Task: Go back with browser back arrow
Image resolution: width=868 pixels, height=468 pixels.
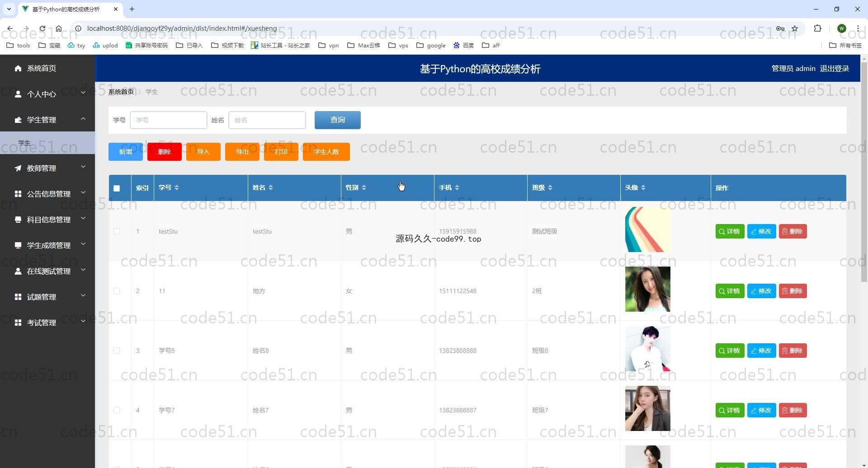Action: click(x=10, y=28)
